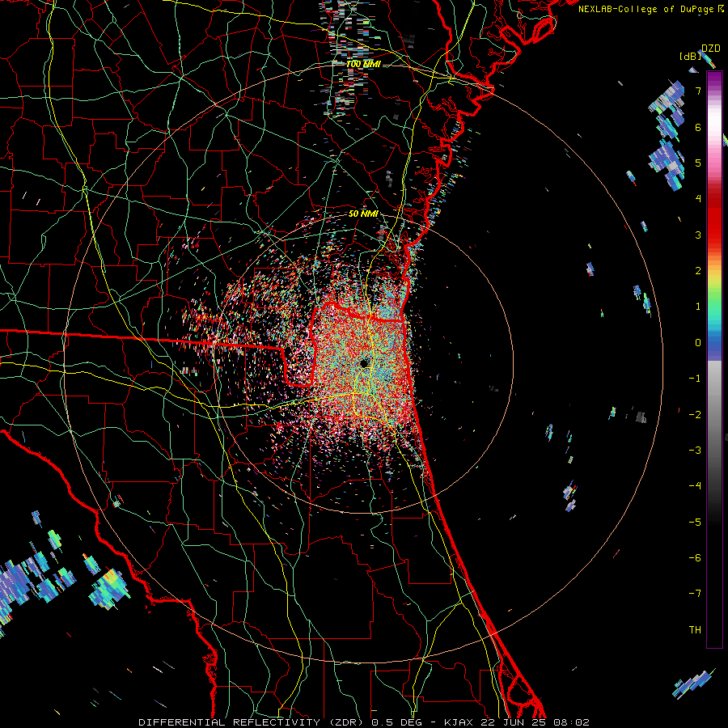This screenshot has width=728, height=728.
Task: Click the -6 value on the color scale
Action: (695, 558)
